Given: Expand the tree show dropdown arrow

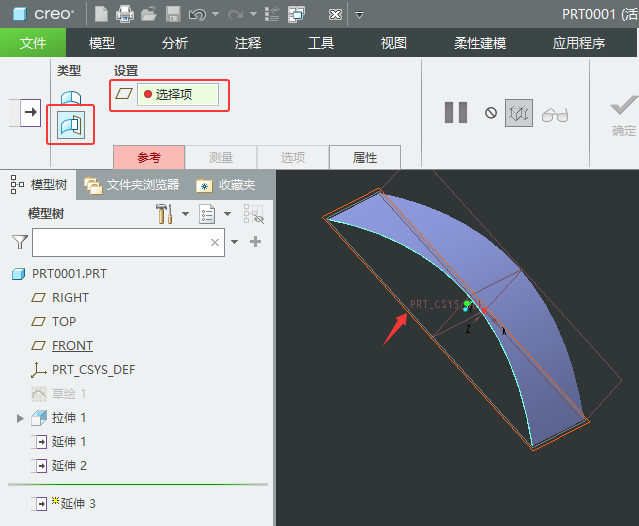Looking at the screenshot, I should 228,213.
